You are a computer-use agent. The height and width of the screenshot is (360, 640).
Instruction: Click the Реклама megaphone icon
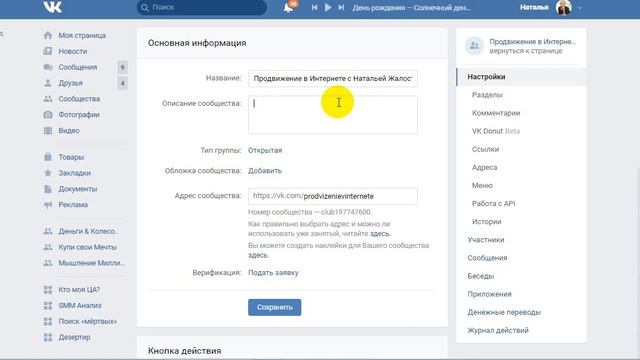click(48, 204)
